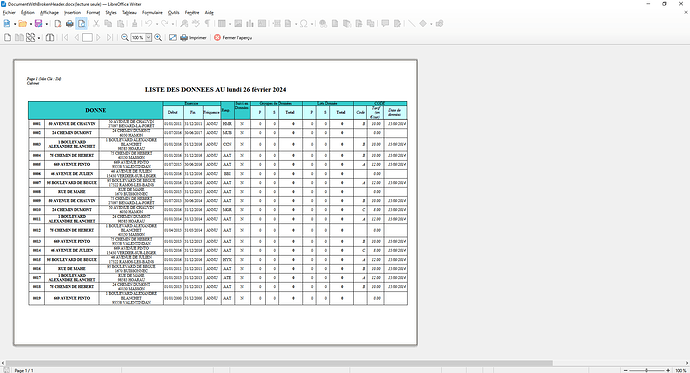This screenshot has width=690, height=373.
Task: Open the Insertion menu
Action: [x=73, y=13]
